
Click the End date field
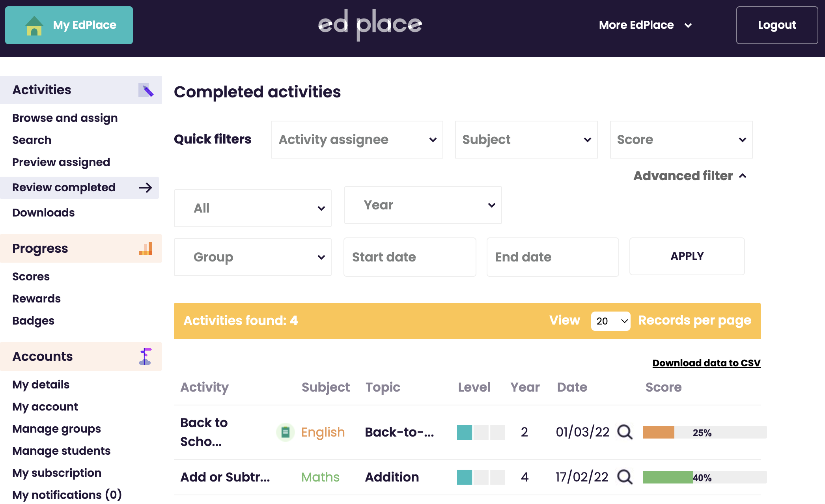point(552,257)
